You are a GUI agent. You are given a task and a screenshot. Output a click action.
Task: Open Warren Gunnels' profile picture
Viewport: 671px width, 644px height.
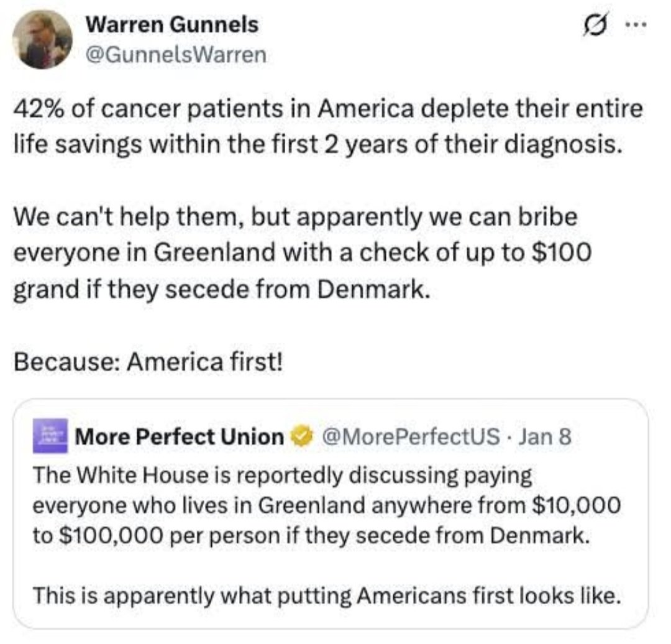(42, 39)
